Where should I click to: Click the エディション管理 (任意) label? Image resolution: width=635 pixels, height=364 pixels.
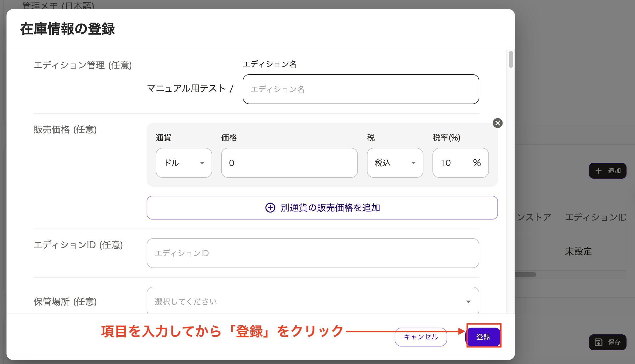tap(83, 65)
